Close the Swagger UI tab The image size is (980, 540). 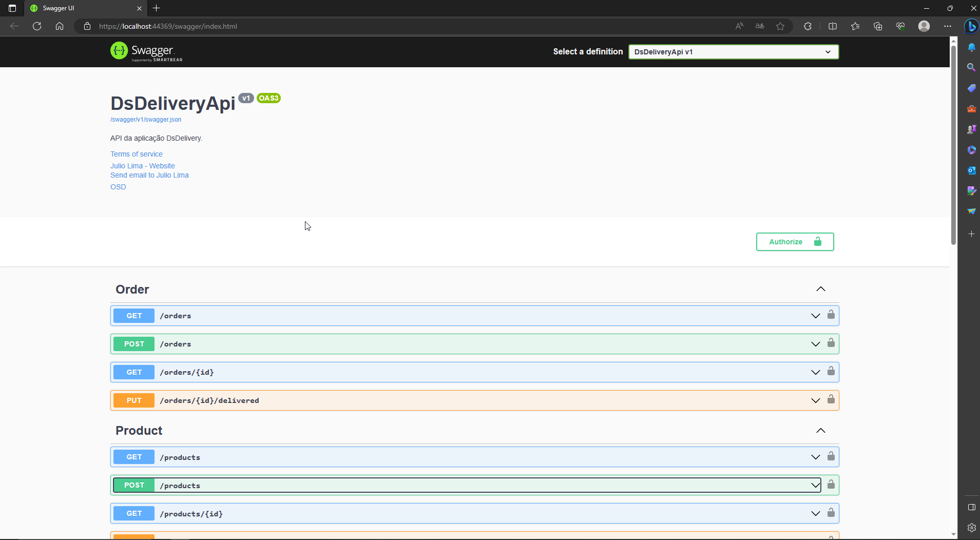139,8
